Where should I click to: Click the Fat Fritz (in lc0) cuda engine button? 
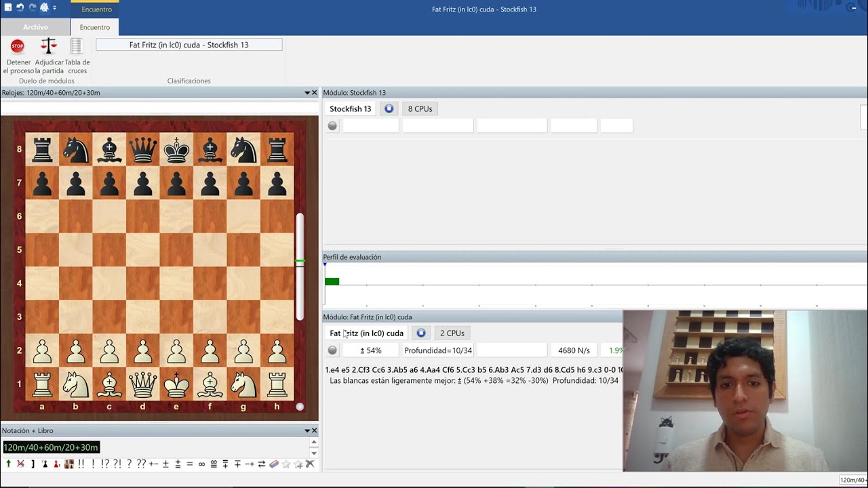(x=366, y=333)
